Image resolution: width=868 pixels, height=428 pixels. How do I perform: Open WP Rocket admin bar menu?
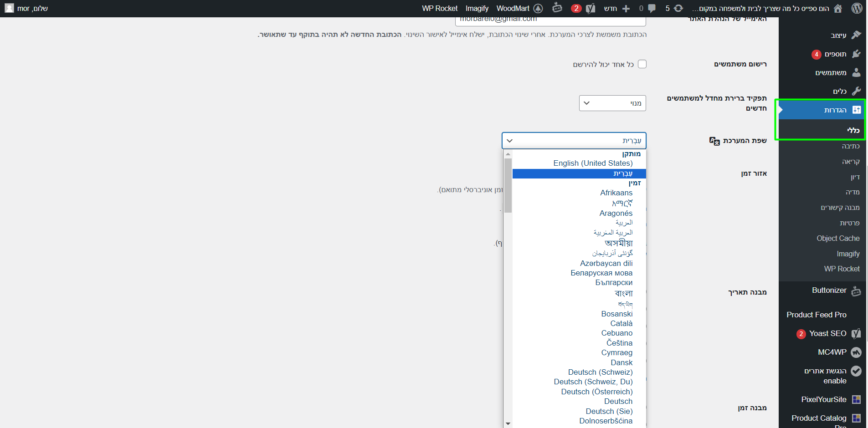440,8
